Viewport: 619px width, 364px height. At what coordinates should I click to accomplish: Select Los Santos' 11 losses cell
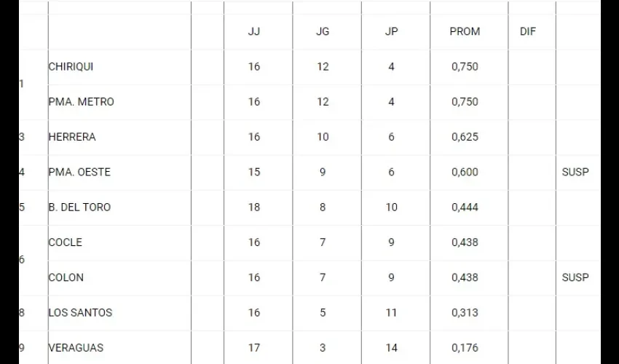click(391, 313)
